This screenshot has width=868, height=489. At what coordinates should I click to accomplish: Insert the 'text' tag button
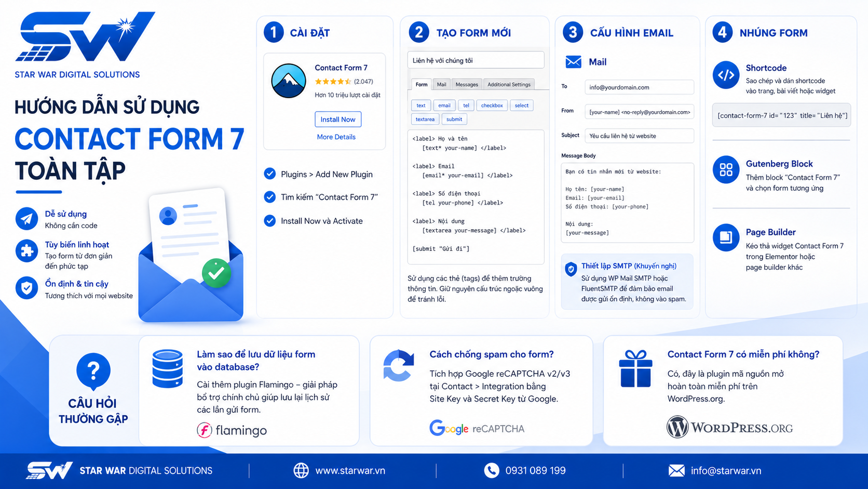coord(421,105)
